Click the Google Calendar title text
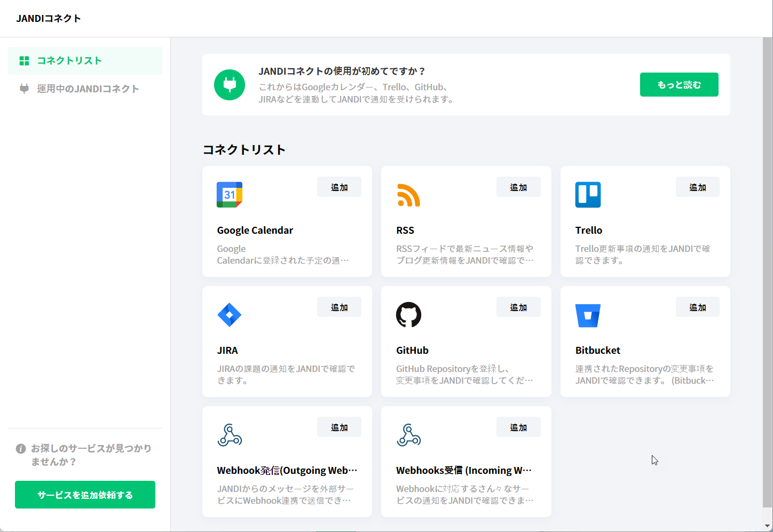Viewport: 773px width, 532px height. coord(255,231)
